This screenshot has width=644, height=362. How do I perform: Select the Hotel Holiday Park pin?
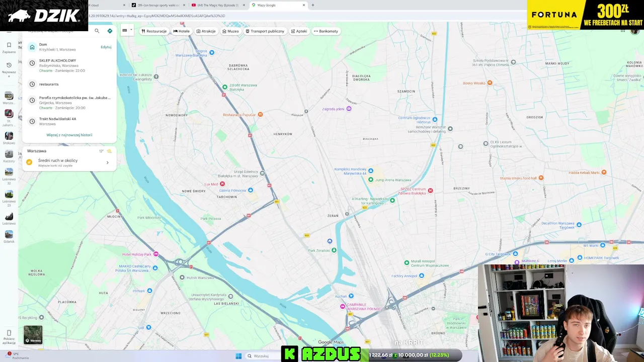tap(156, 254)
